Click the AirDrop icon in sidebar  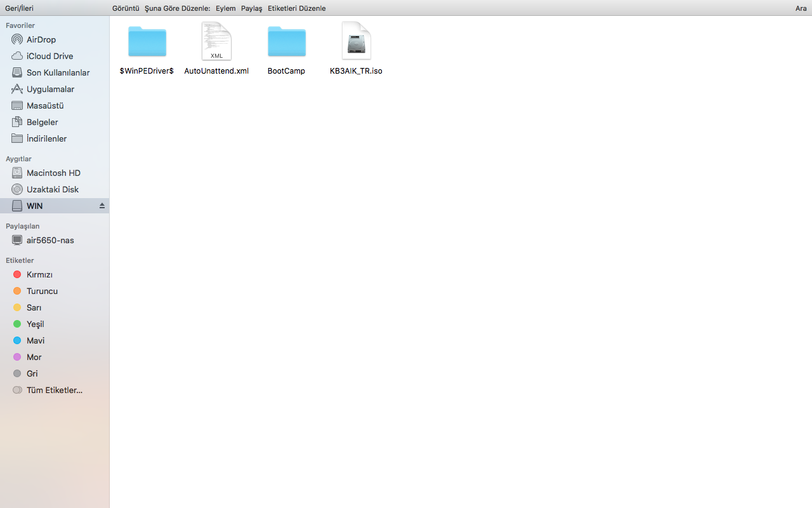[17, 39]
